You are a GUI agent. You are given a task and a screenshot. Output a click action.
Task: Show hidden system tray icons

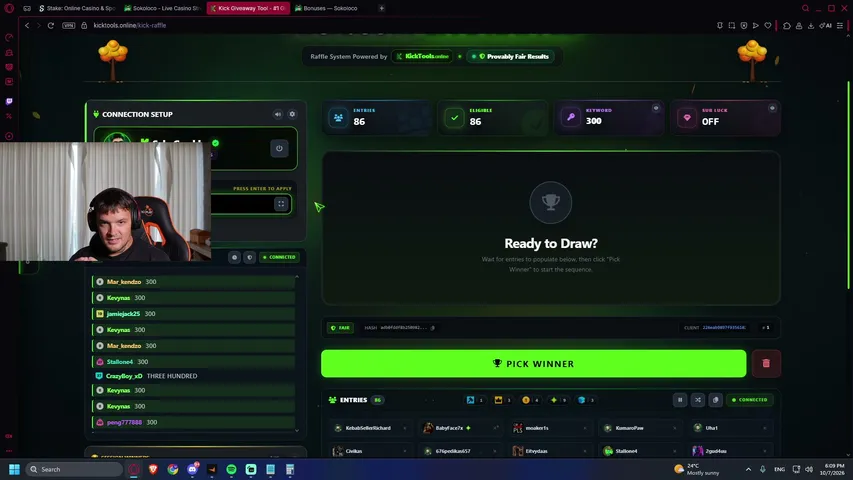coord(748,469)
